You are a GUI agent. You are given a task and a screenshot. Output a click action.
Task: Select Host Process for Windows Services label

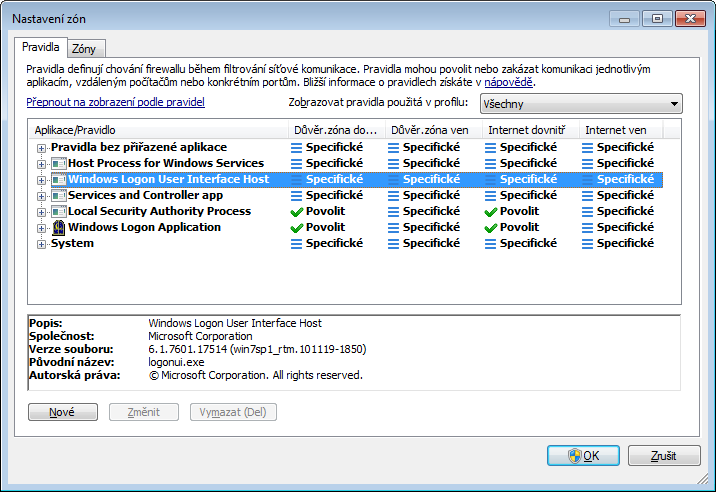[x=166, y=163]
